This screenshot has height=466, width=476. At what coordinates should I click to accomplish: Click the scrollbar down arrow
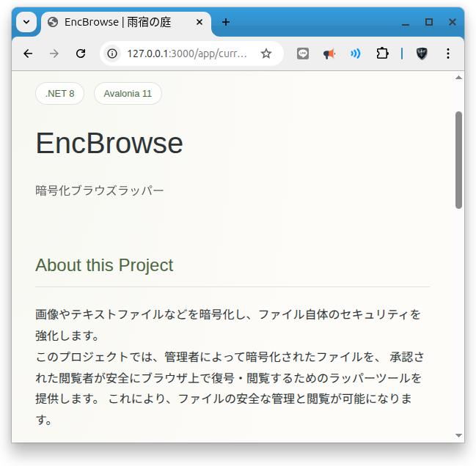tap(458, 435)
